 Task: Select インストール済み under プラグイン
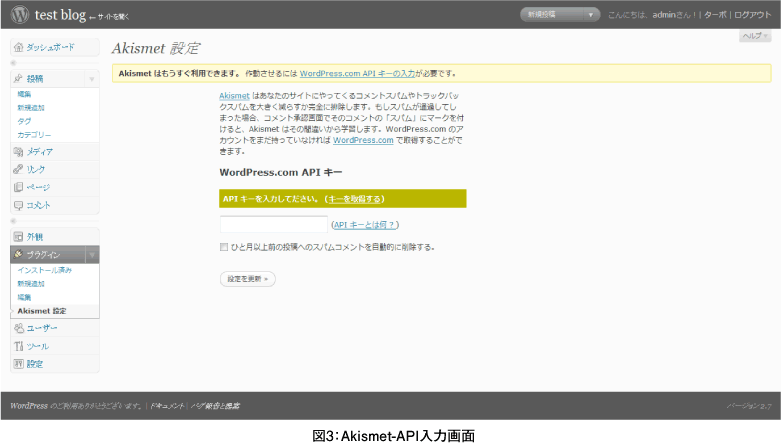(44, 270)
